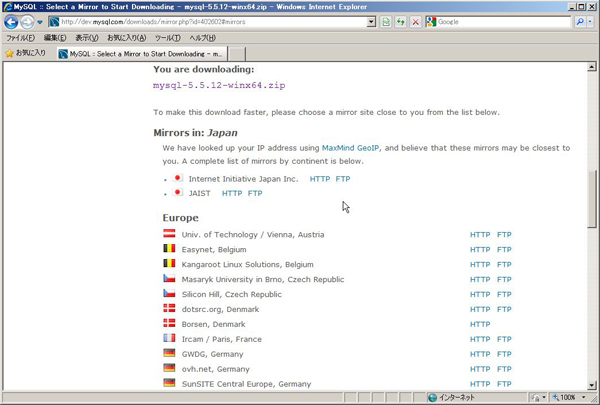Click Germany flag beside GWDG

pos(169,353)
